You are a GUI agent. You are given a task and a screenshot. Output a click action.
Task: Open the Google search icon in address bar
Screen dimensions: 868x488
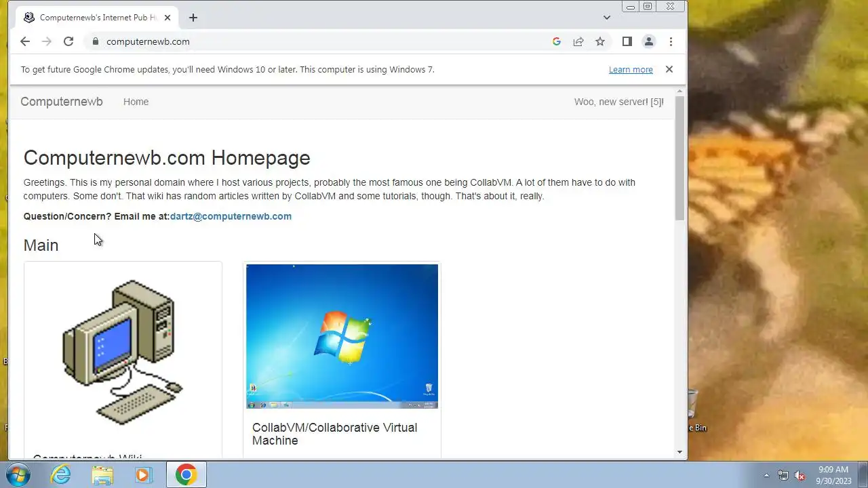click(x=557, y=41)
